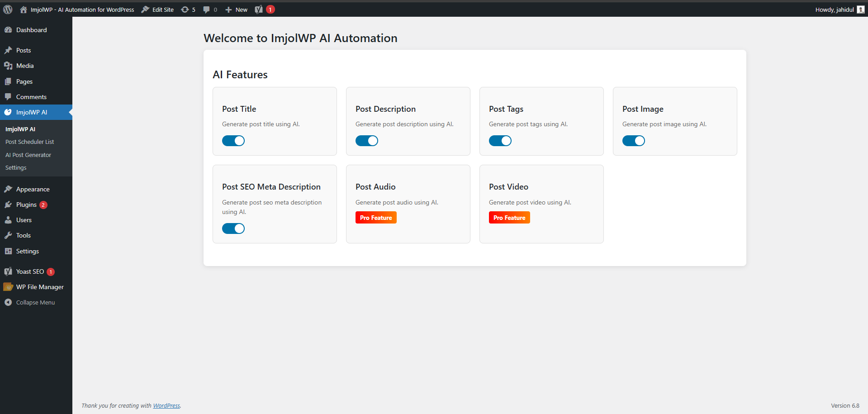Click the user avatar beside Howdy, jahidul

tap(861, 10)
